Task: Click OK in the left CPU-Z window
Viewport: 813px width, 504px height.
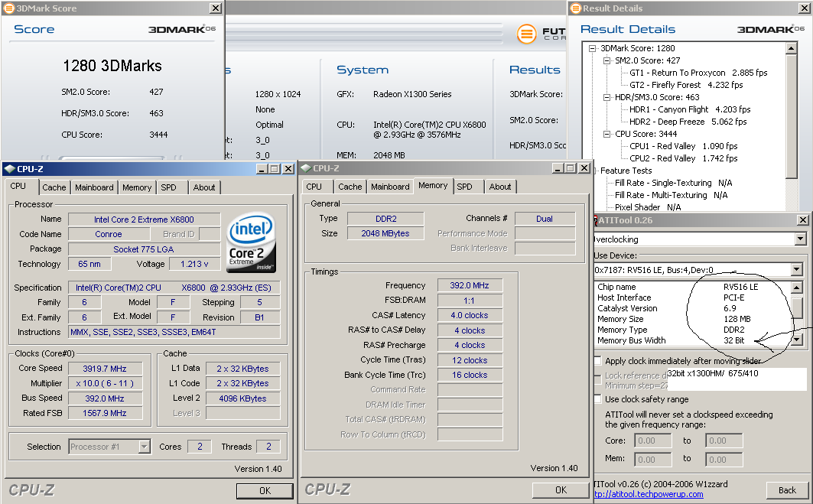Action: pyautogui.click(x=265, y=490)
